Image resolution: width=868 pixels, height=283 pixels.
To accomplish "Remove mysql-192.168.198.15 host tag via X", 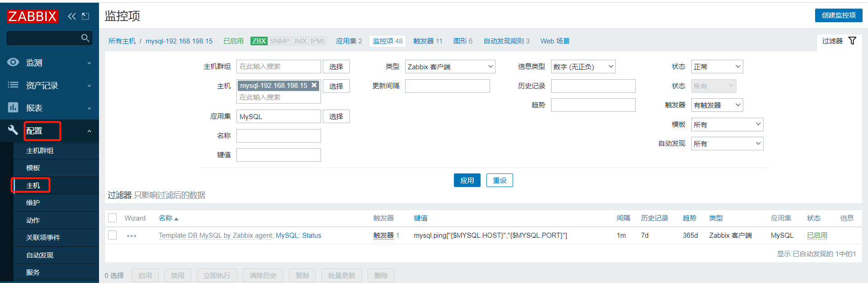I will (314, 85).
